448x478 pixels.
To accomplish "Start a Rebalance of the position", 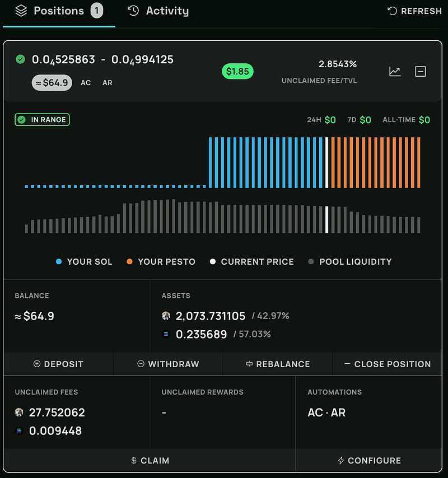I will [x=278, y=364].
